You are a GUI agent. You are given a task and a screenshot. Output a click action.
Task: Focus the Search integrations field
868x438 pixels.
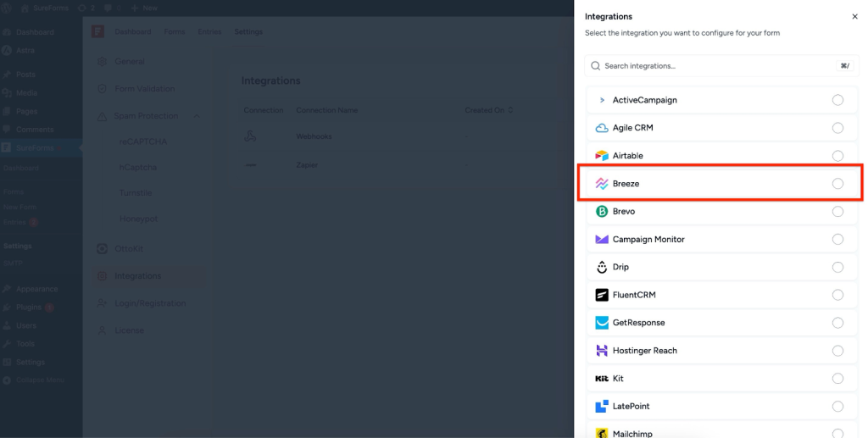(722, 66)
